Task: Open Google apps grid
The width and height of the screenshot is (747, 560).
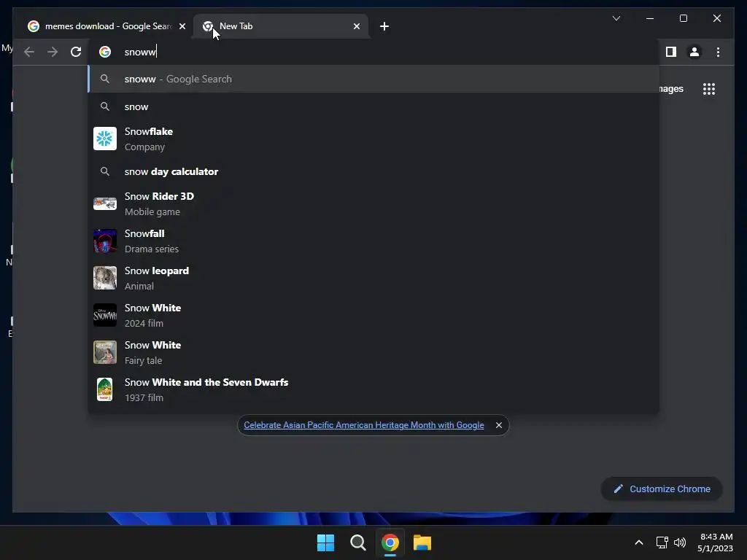Action: pyautogui.click(x=708, y=89)
